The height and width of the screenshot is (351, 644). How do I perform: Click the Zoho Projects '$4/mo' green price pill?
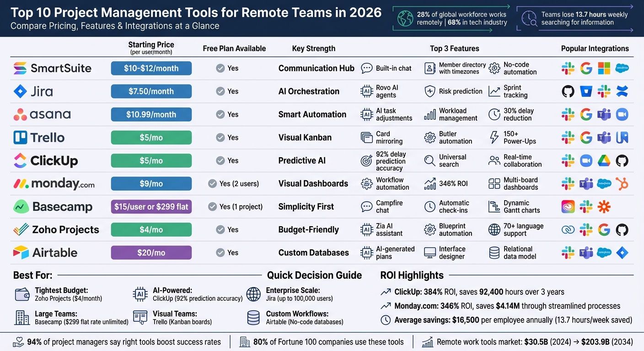tap(151, 229)
